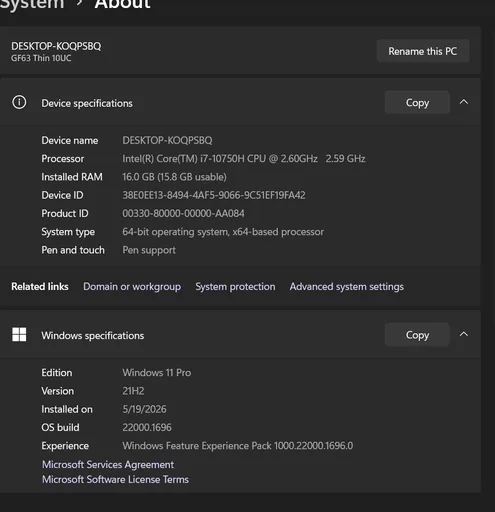Image resolution: width=495 pixels, height=512 pixels.
Task: Copy the device specifications
Action: coord(417,102)
